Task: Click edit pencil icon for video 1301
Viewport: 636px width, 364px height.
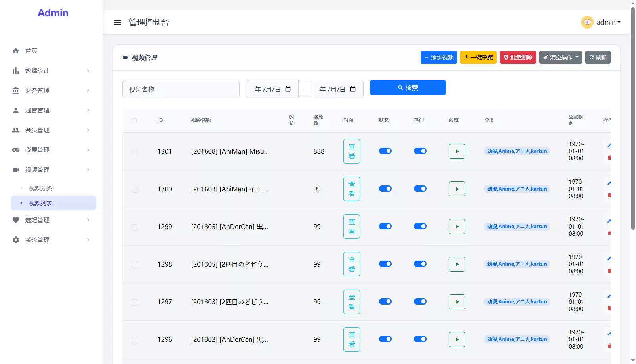Action: [x=609, y=146]
